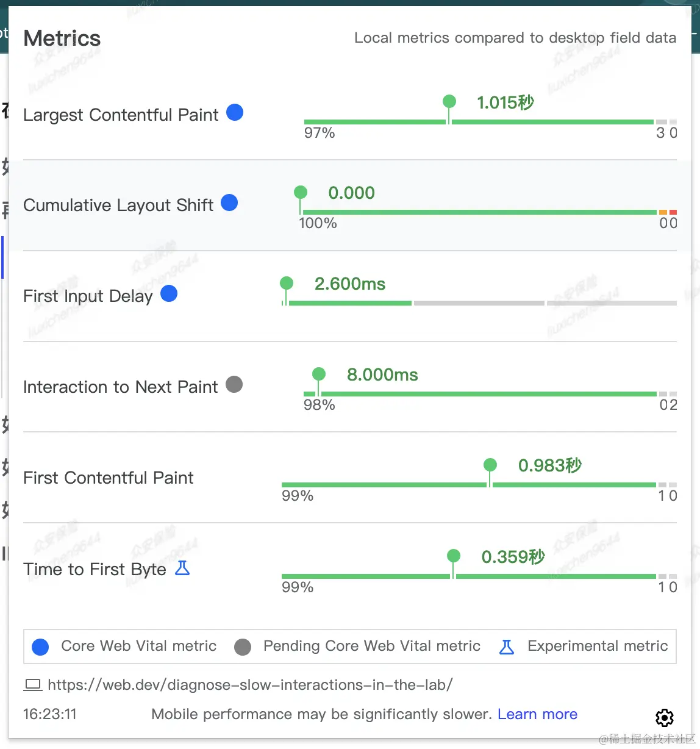Click the 97% label under the LCP bar

[x=319, y=133]
